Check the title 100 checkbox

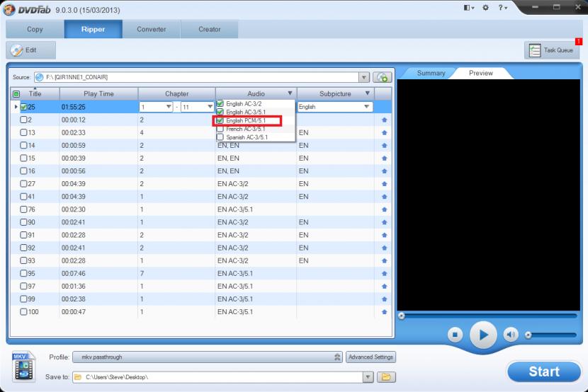point(23,312)
